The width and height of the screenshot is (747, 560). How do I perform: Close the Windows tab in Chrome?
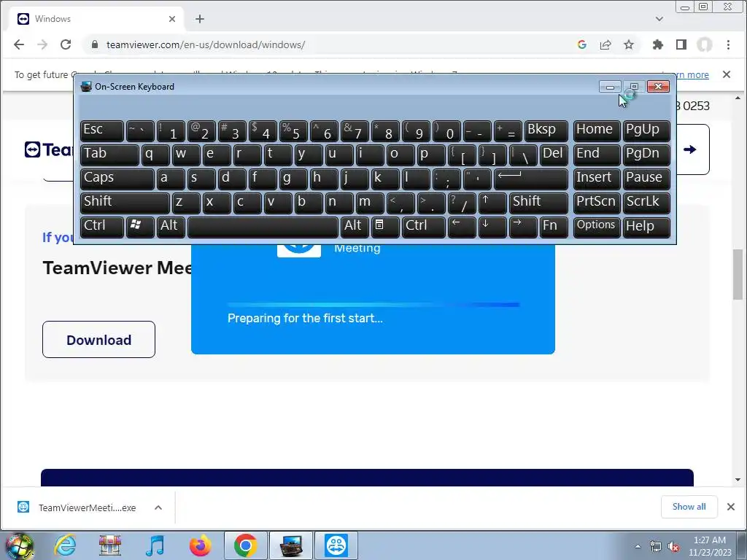click(172, 19)
